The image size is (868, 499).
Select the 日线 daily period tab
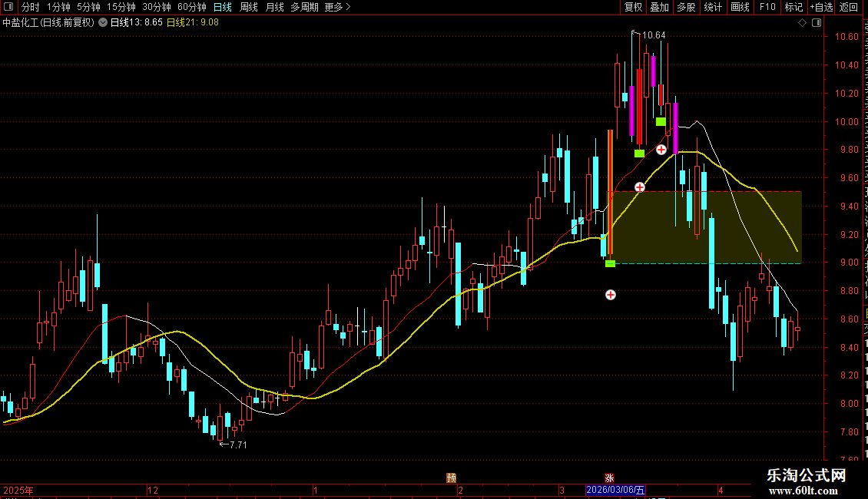pyautogui.click(x=223, y=7)
